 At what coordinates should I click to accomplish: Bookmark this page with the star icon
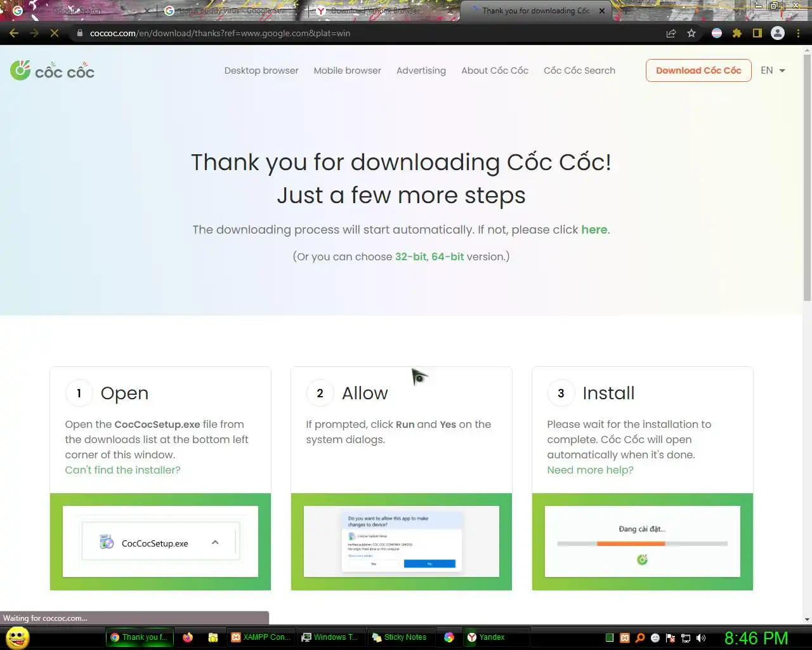pos(691,33)
